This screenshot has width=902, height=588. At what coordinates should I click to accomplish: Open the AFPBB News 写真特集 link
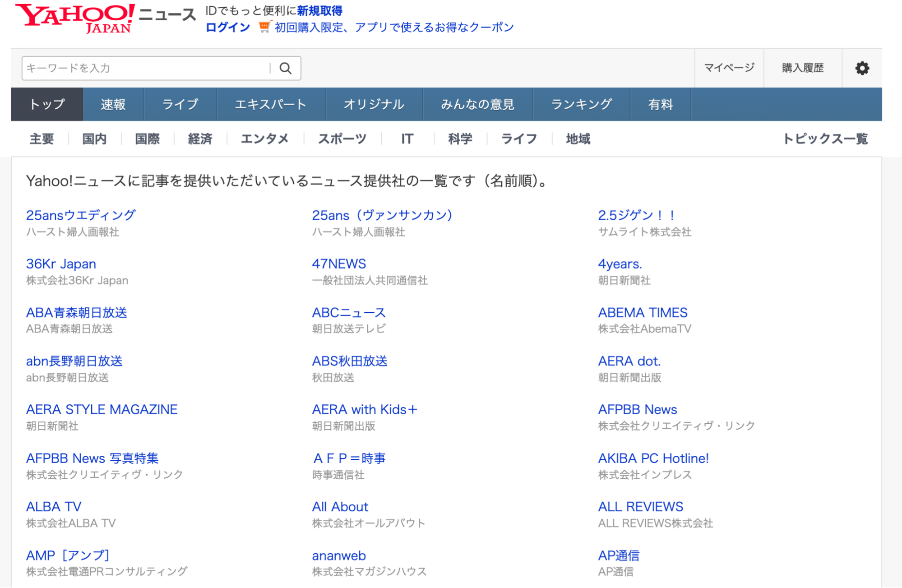coord(93,458)
